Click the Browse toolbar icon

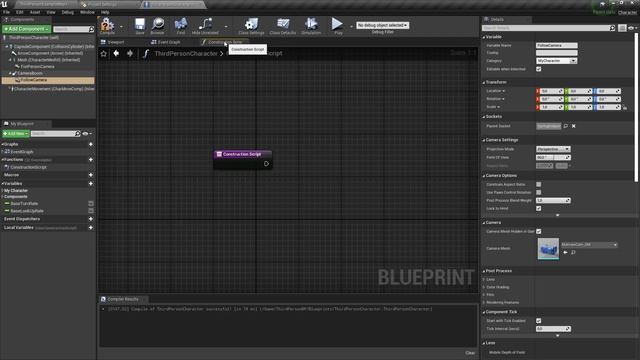157,25
